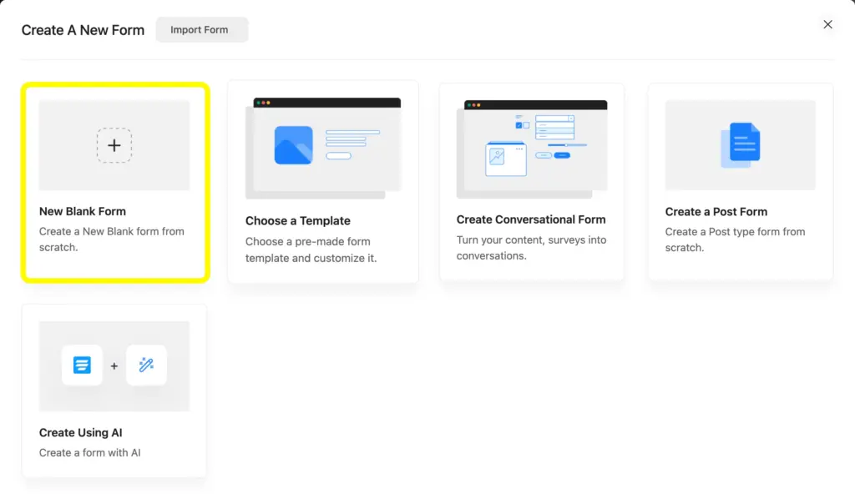This screenshot has height=504, width=855.
Task: Click the checked blue checkbox in Conversational Form illustration
Action: click(519, 124)
